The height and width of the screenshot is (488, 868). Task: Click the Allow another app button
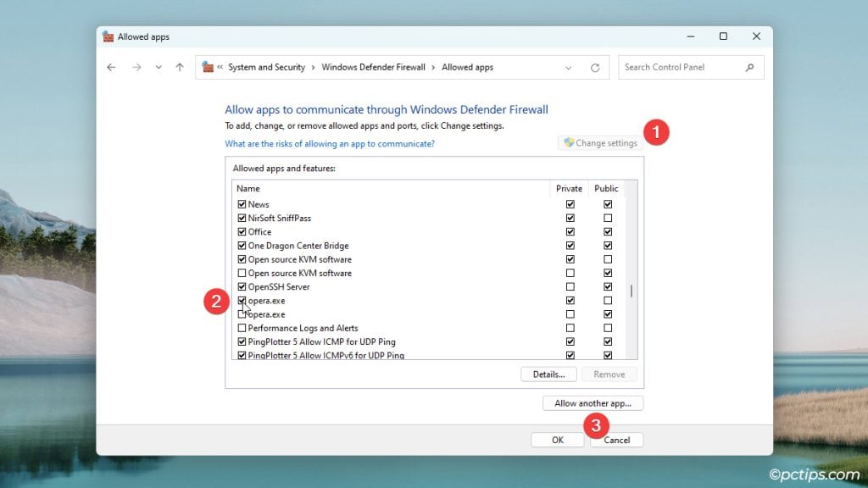click(x=593, y=402)
